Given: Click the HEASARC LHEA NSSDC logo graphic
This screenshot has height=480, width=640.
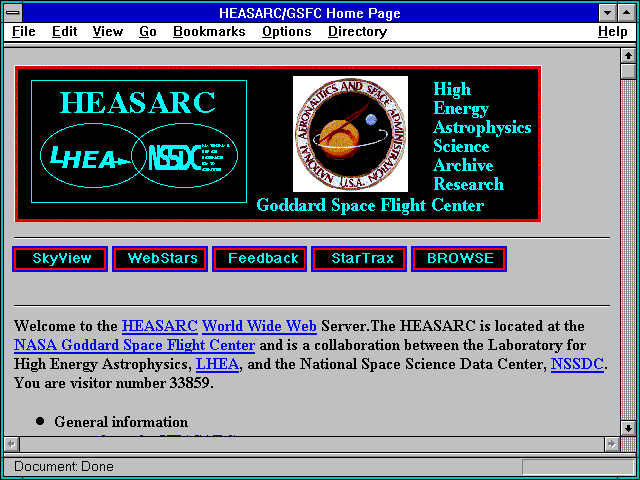Looking at the screenshot, I should 139,141.
